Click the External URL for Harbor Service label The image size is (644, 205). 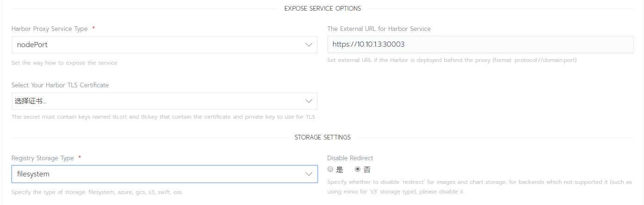click(379, 29)
